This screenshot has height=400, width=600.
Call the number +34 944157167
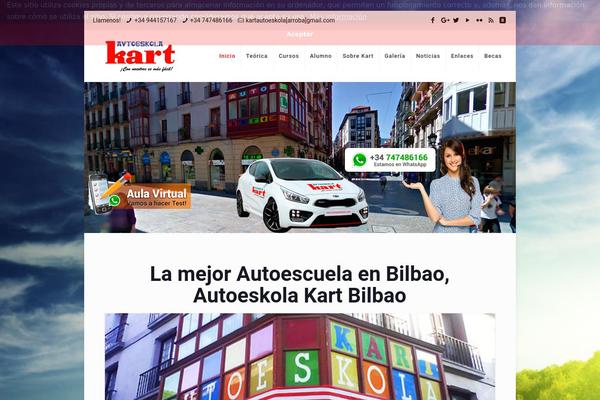[x=155, y=20]
